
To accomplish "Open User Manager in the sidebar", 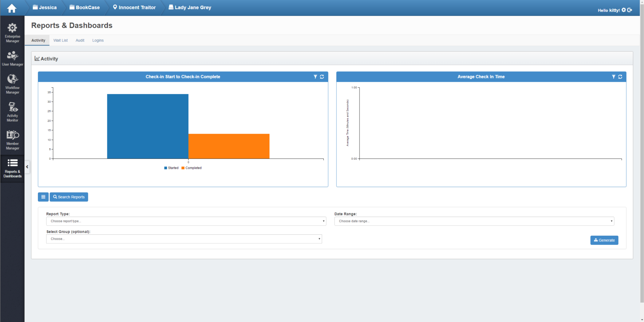I will point(12,58).
